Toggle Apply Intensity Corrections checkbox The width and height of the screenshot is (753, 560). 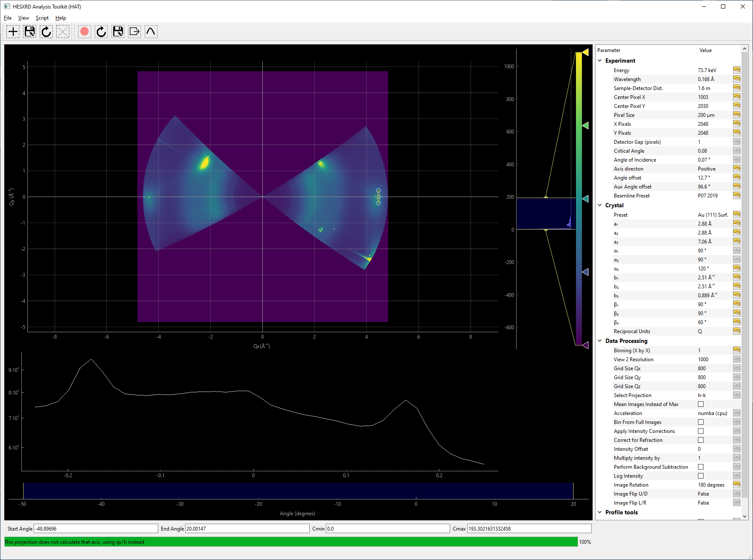pos(701,431)
